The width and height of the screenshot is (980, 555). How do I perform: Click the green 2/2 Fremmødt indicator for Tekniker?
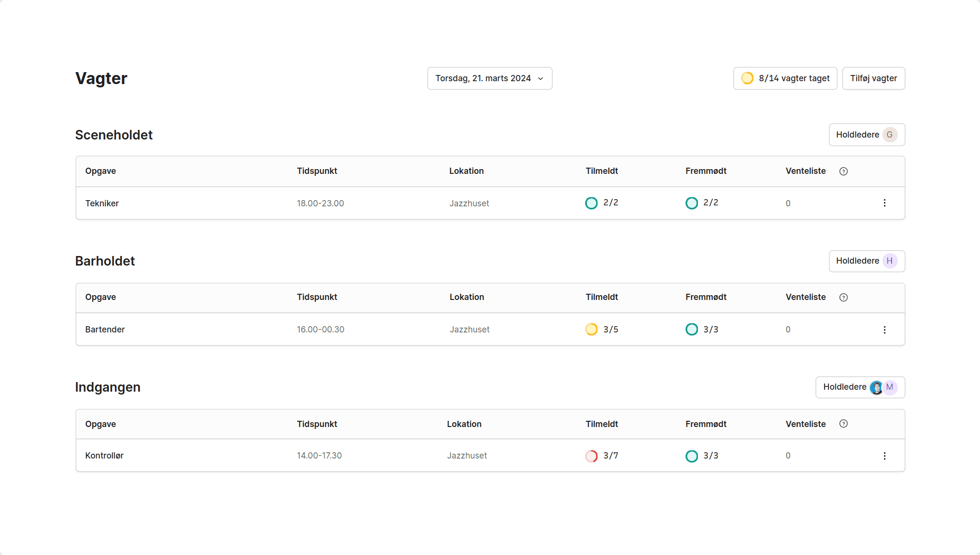[692, 203]
